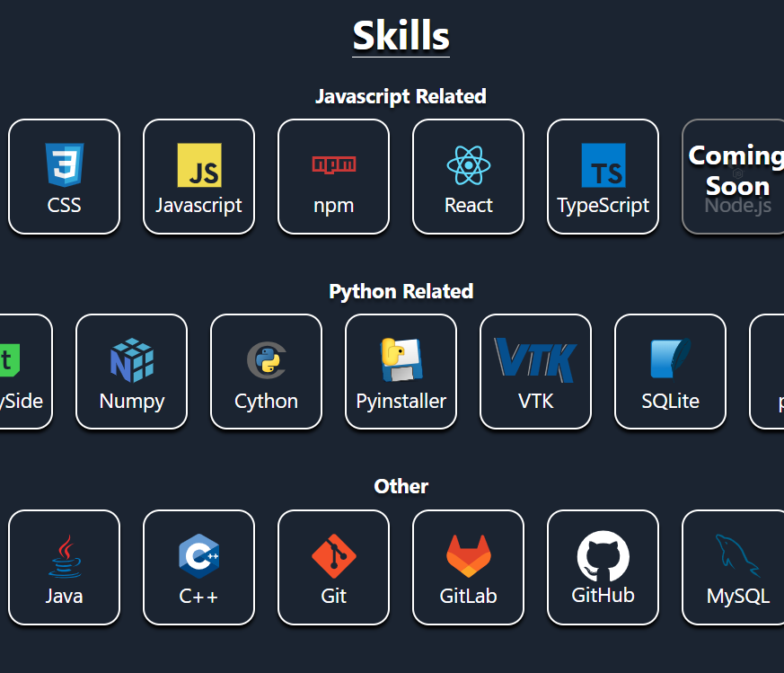Select the Numpy cube icon

[131, 361]
